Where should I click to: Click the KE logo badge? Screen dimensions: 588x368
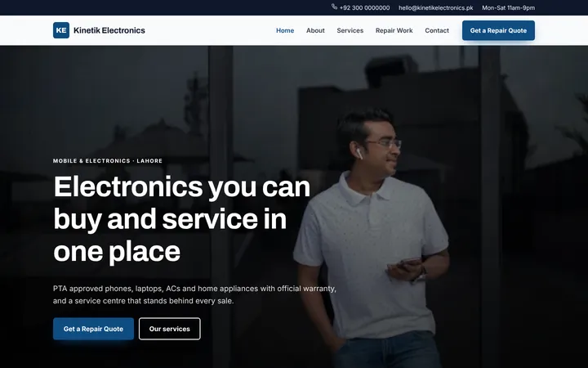[61, 30]
